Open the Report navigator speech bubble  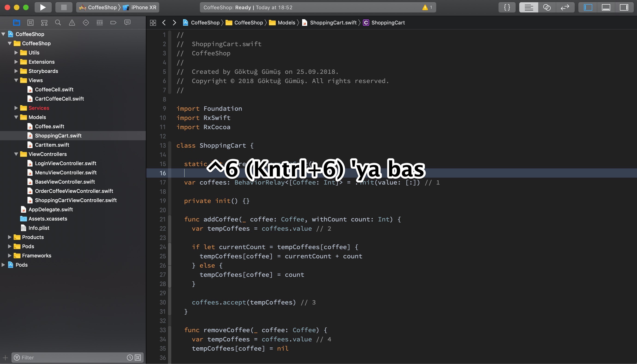coord(127,23)
